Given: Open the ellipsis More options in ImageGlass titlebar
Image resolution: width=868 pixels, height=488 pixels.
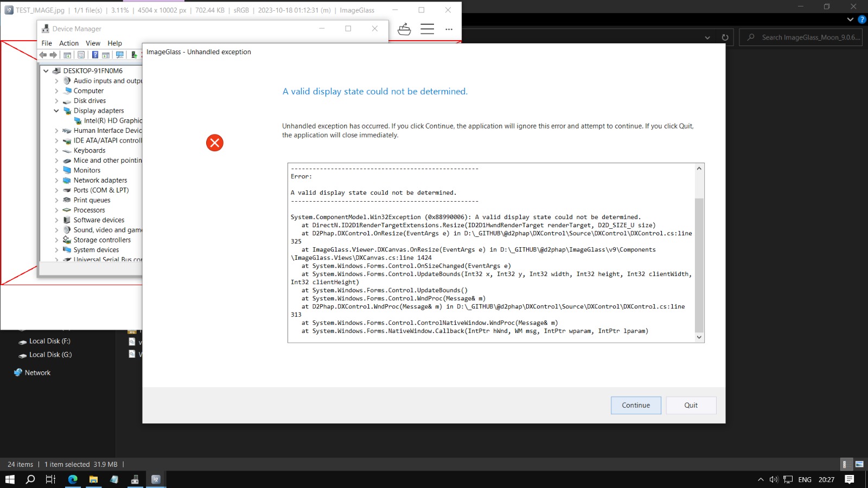Looking at the screenshot, I should click(449, 29).
